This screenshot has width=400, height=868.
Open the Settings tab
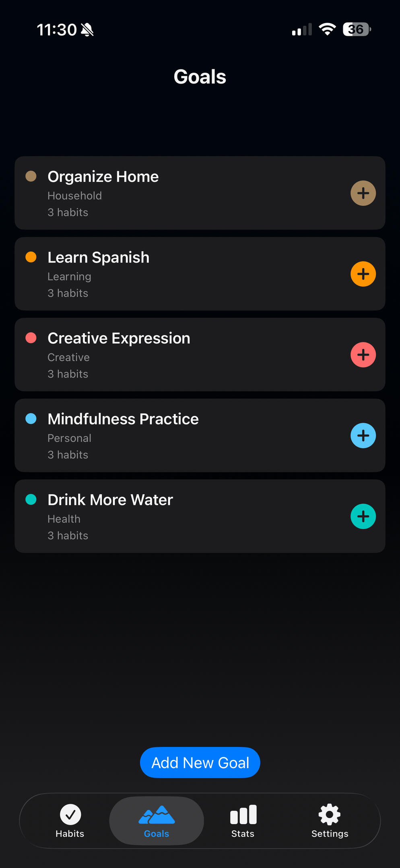click(x=330, y=821)
